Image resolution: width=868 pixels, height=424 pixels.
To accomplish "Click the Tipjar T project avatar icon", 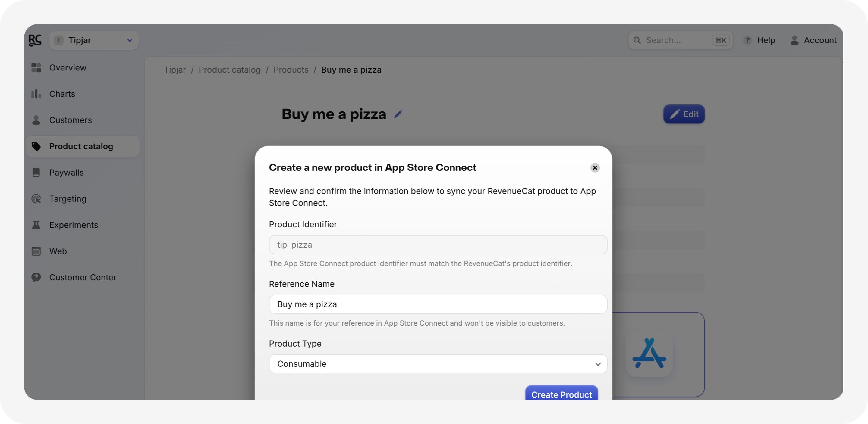I will click(x=59, y=40).
